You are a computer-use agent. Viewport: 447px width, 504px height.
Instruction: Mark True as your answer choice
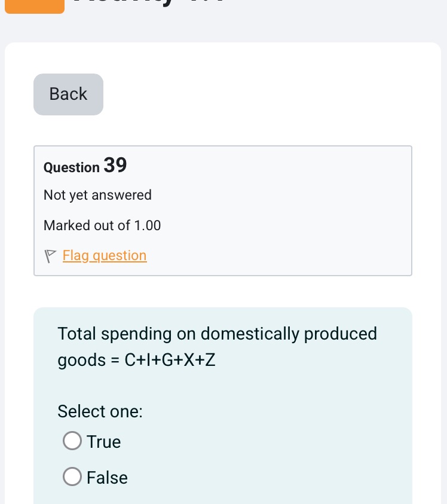72,441
